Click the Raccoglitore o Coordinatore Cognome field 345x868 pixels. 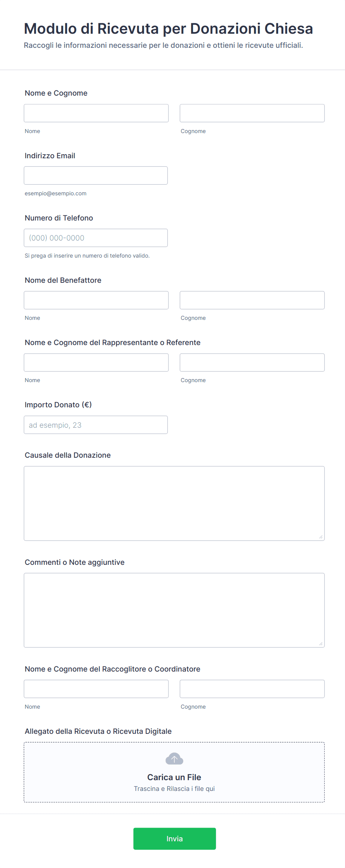click(252, 689)
